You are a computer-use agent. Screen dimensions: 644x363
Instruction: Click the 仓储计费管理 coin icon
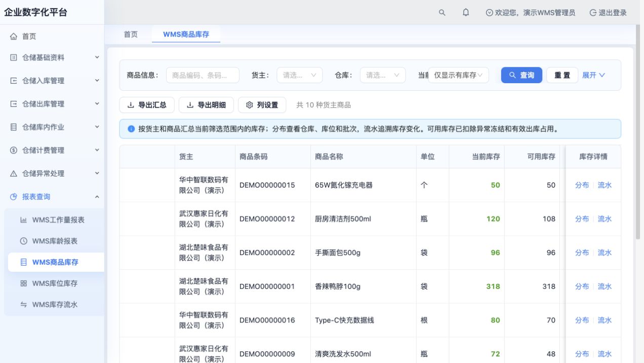point(14,151)
